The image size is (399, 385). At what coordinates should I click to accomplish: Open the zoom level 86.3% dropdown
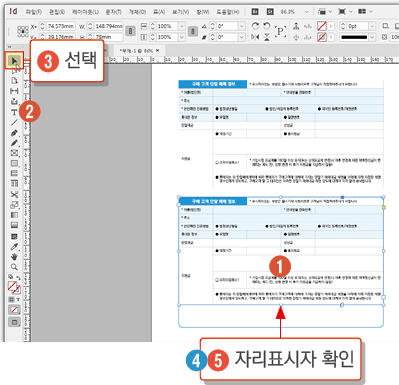[x=307, y=12]
